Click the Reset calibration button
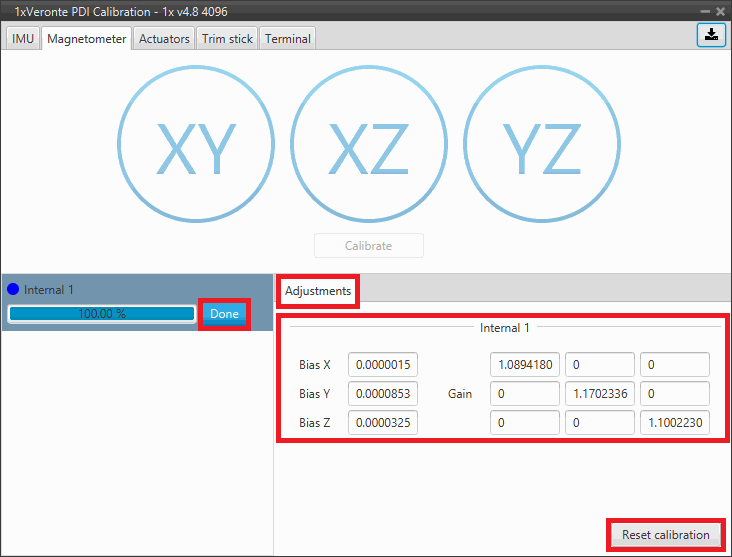This screenshot has height=557, width=732. (x=665, y=534)
